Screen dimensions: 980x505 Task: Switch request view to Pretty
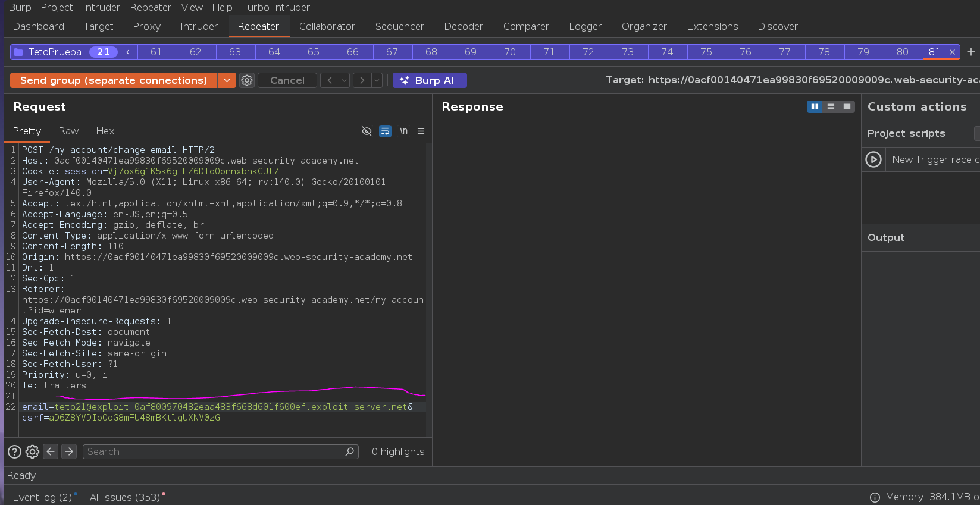click(x=27, y=131)
